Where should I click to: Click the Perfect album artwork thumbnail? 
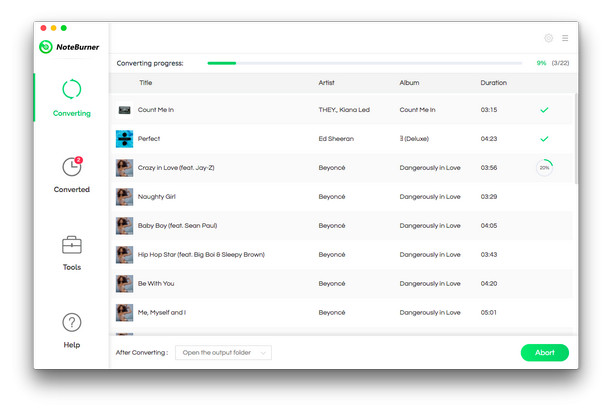click(125, 139)
